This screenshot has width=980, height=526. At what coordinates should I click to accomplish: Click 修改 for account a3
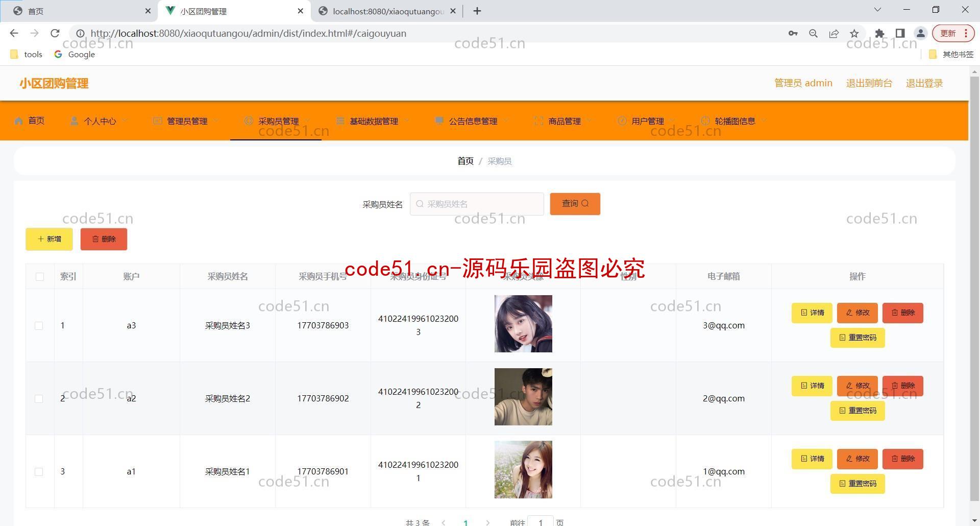click(857, 313)
